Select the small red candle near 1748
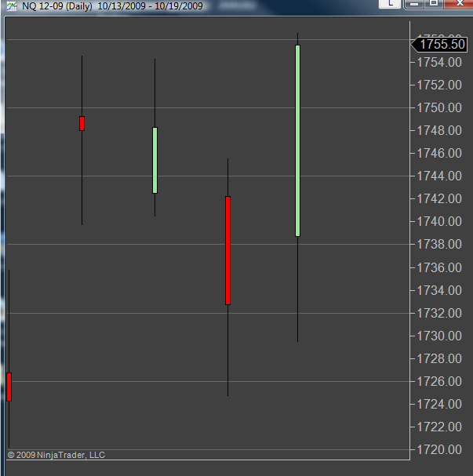This screenshot has width=473, height=476. (82, 124)
